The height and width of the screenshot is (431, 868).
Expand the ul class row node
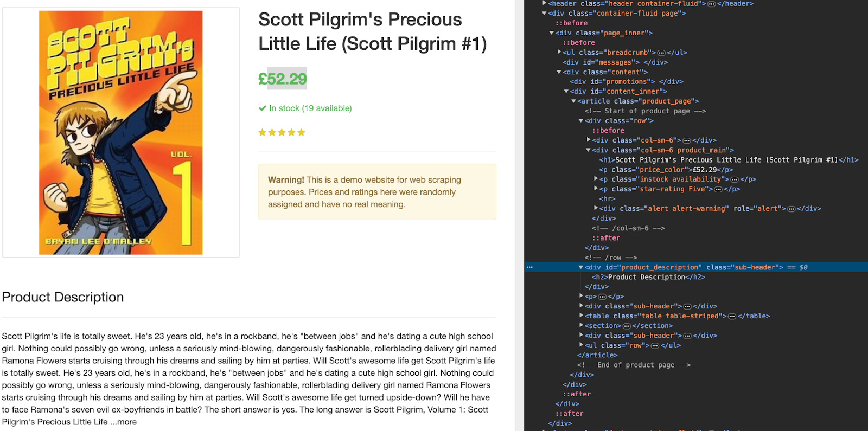click(x=581, y=345)
